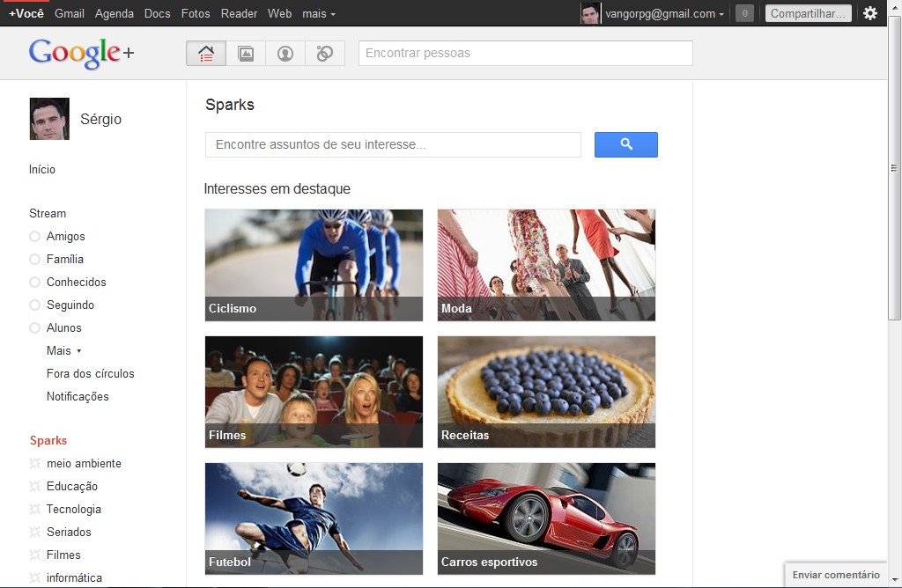The width and height of the screenshot is (902, 588).
Task: Expand the 'mais' menu in top bar
Action: point(318,14)
